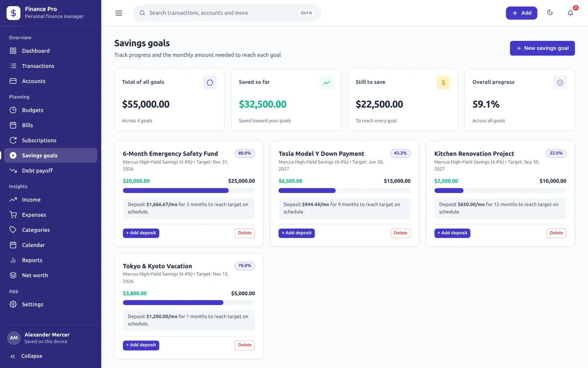Click the Alexander Mercer profile avatar

(x=14, y=338)
